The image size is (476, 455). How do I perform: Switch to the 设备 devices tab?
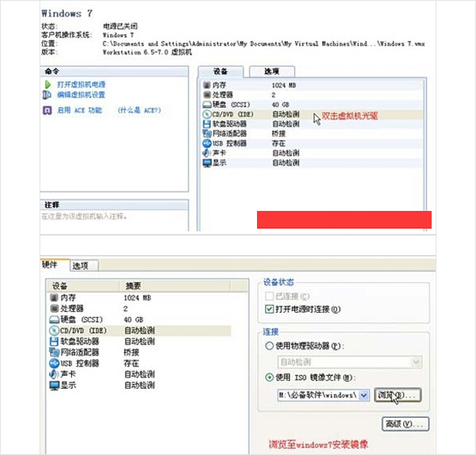[x=221, y=72]
